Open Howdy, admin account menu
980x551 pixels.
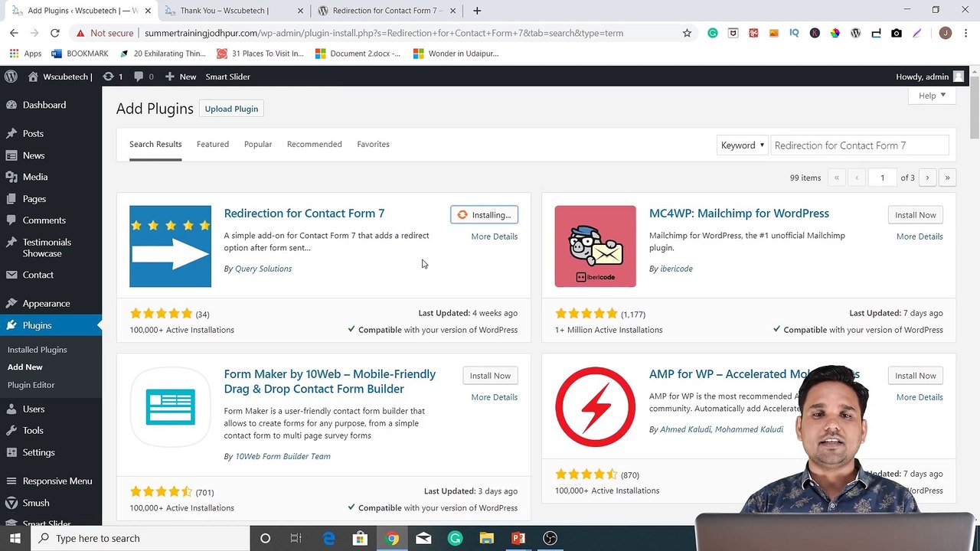coord(929,77)
